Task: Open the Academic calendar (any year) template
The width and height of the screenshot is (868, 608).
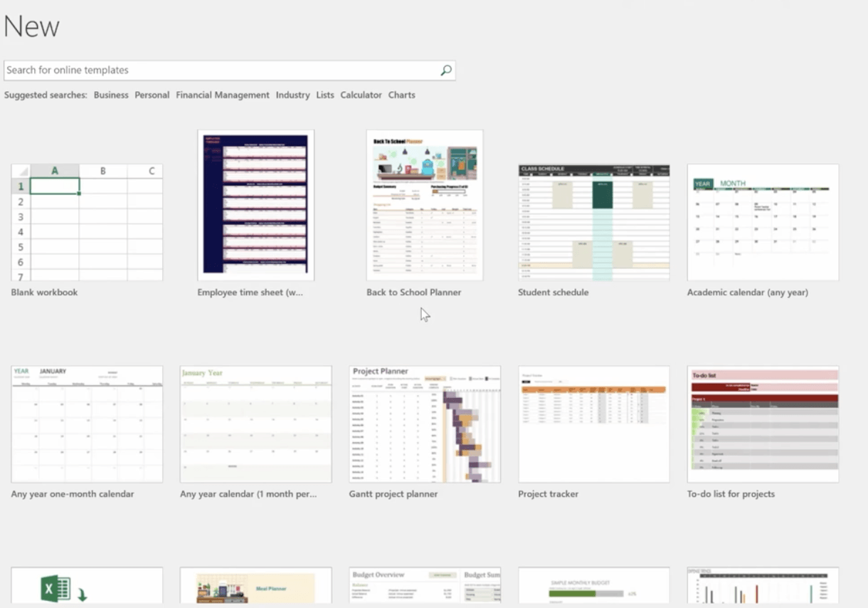Action: pyautogui.click(x=763, y=222)
